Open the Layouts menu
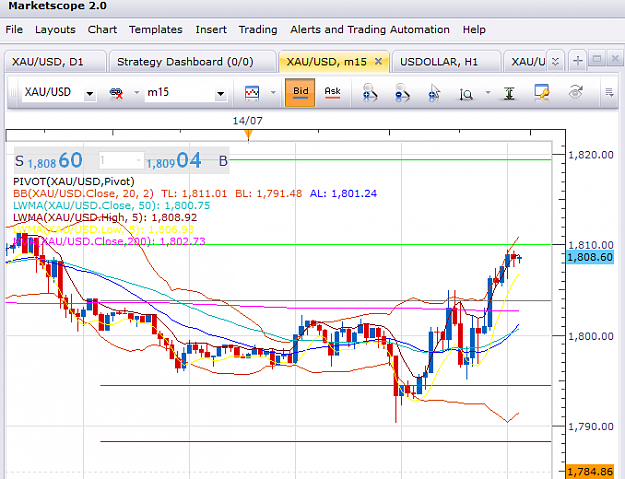Screen dimensions: 625x479 click(x=55, y=29)
